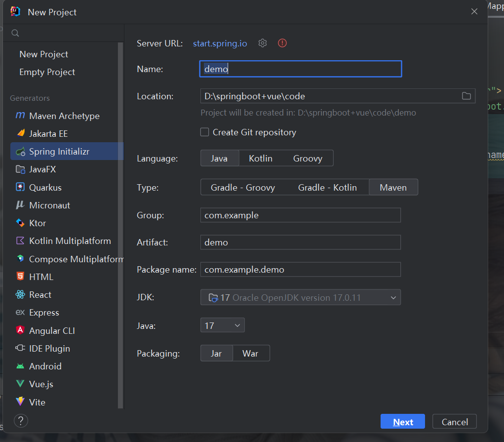
Task: Click the Micronaut mu icon
Action: 20,205
